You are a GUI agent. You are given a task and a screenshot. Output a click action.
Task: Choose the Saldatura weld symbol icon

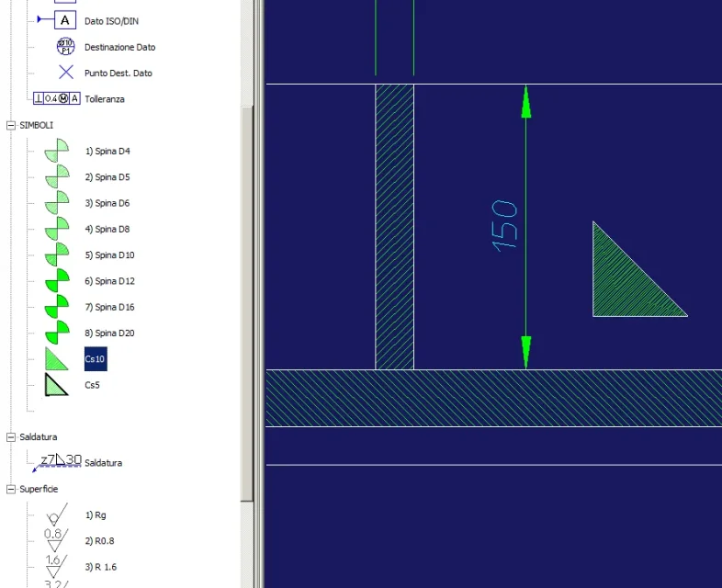[x=57, y=462]
